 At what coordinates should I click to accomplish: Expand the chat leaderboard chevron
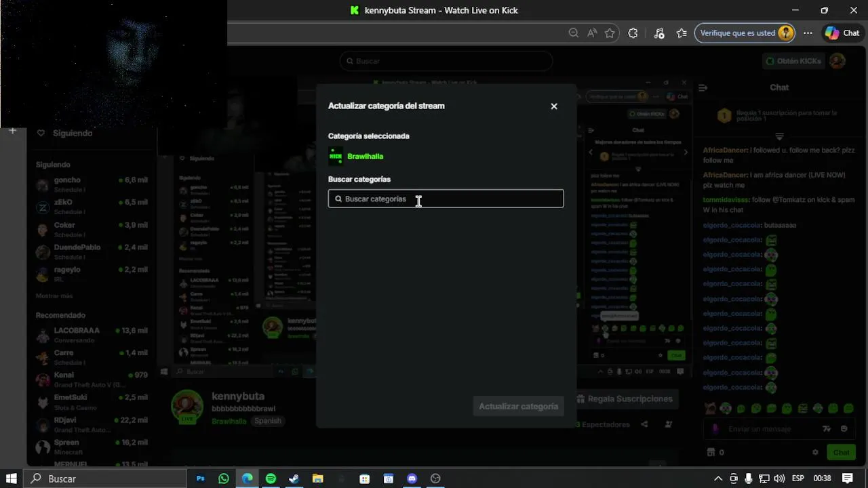click(779, 136)
